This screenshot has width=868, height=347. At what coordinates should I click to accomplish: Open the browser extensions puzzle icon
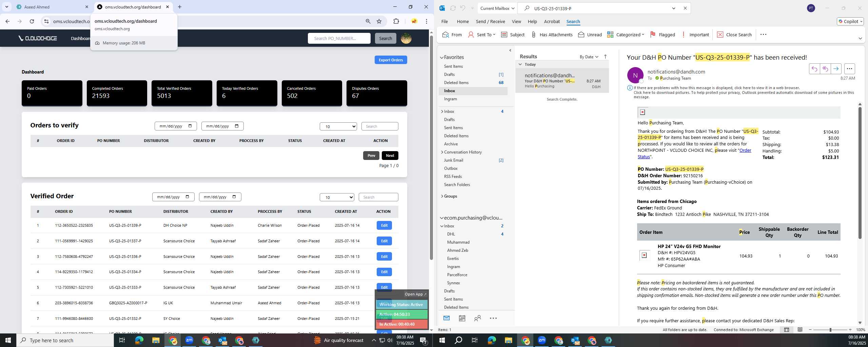(x=396, y=21)
